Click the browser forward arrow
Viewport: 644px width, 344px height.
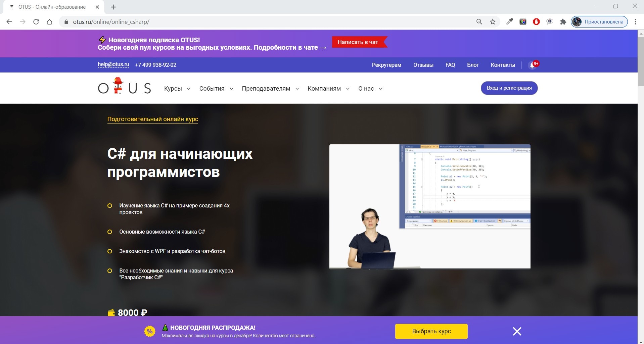(22, 22)
